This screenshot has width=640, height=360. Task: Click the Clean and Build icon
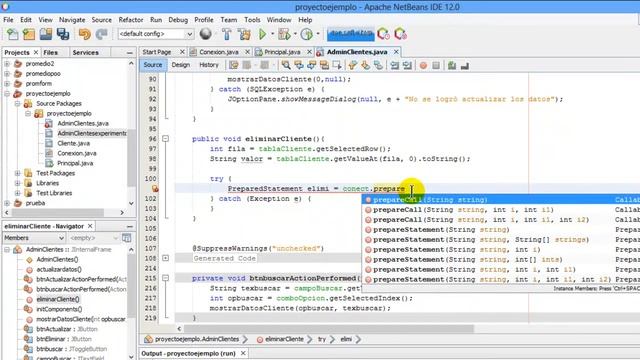(244, 34)
